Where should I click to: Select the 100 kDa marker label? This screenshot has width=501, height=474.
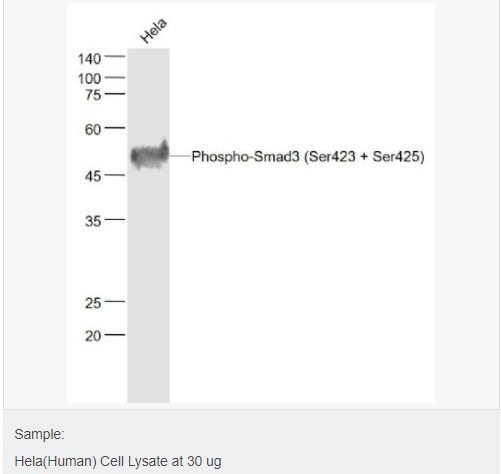point(89,79)
